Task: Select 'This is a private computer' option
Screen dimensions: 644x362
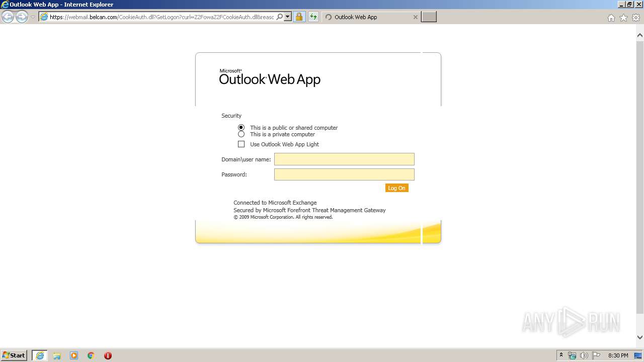Action: pyautogui.click(x=241, y=134)
